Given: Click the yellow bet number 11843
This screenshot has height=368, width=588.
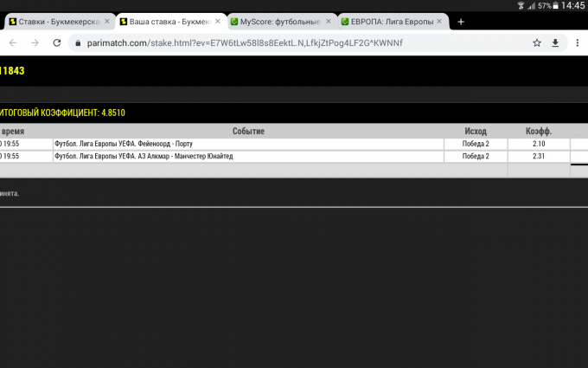Looking at the screenshot, I should [12, 71].
